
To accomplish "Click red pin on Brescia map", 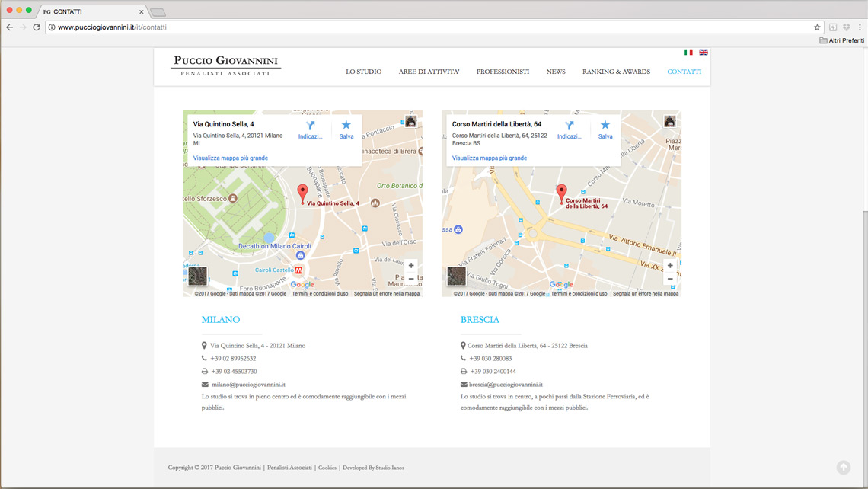I will pyautogui.click(x=561, y=193).
